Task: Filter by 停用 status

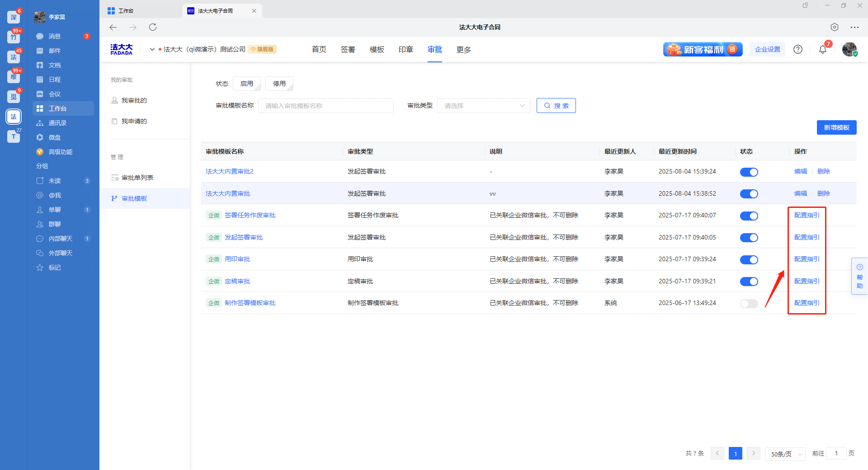Action: coord(279,84)
